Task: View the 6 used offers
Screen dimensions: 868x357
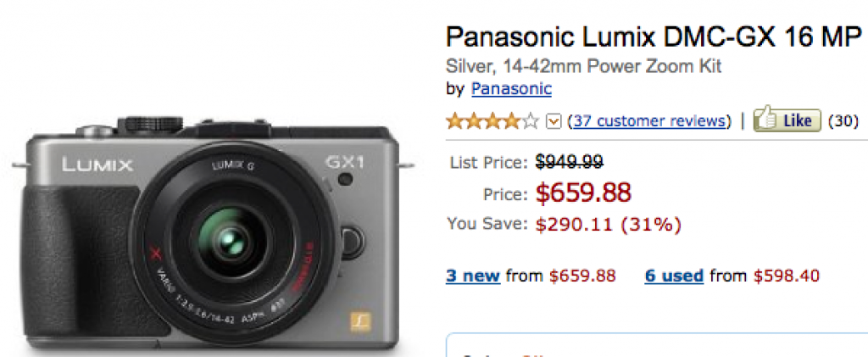Action: coord(674,276)
